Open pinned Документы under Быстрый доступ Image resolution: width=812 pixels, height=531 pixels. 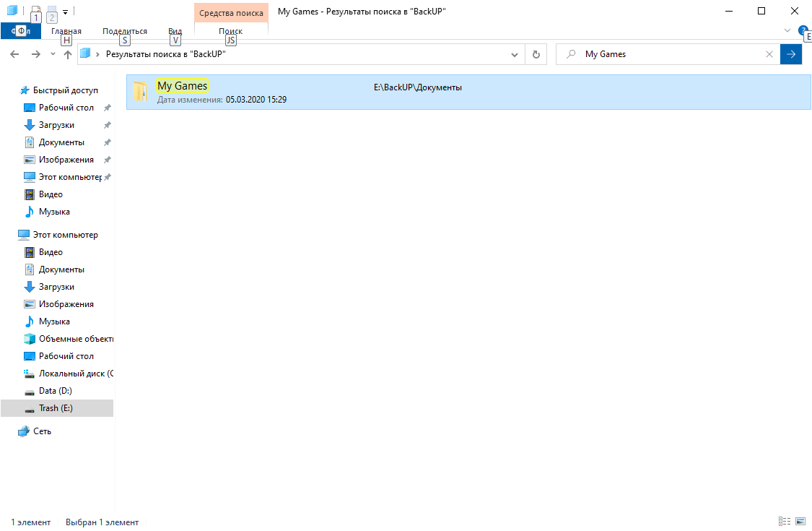click(61, 142)
